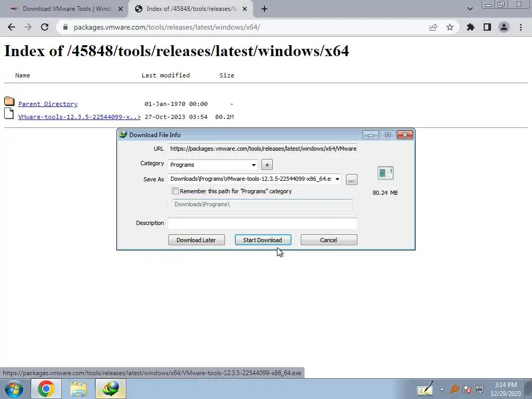Maximize the Download File Info dialog
Viewport: 532px width, 399px height.
(x=388, y=135)
